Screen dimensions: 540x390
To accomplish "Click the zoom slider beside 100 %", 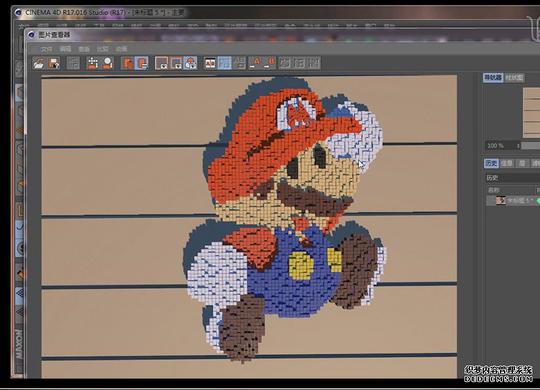I will (531, 145).
